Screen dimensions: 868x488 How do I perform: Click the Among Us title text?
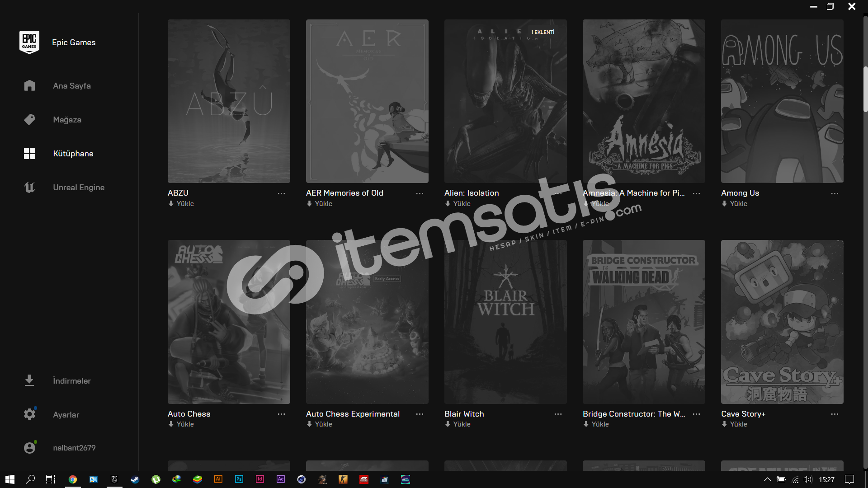click(x=740, y=193)
